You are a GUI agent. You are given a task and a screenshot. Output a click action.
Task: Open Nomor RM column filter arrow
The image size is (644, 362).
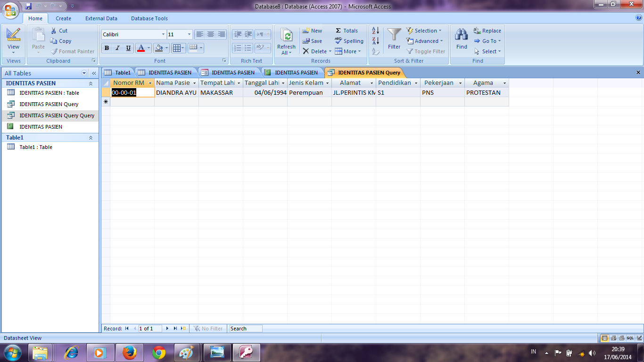(150, 83)
